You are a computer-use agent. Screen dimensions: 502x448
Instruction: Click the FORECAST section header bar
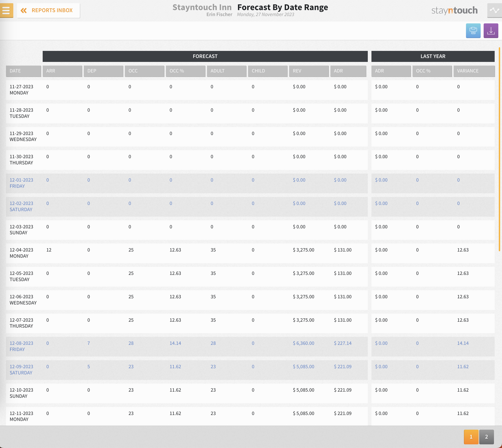205,56
